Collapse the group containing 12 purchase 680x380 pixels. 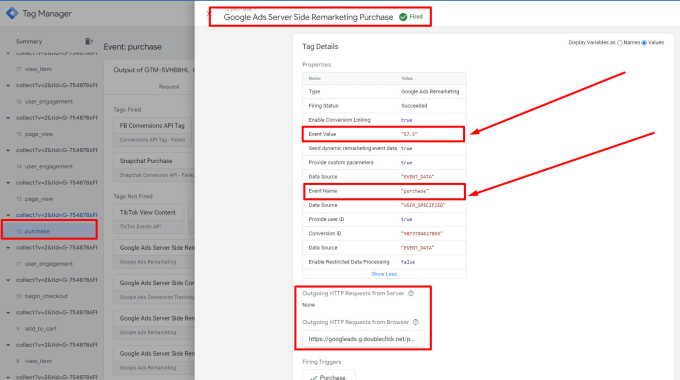pyautogui.click(x=8, y=215)
